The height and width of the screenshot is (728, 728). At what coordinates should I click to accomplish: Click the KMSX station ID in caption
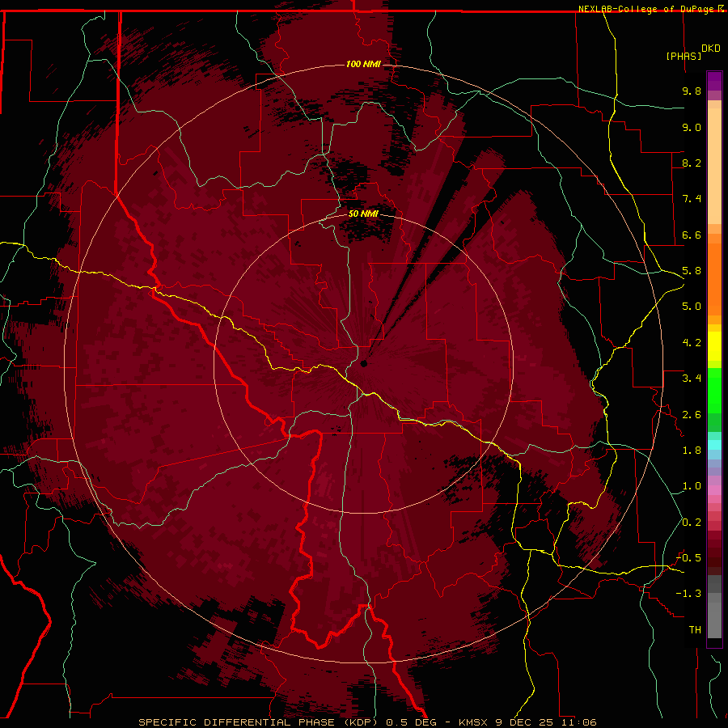click(475, 722)
